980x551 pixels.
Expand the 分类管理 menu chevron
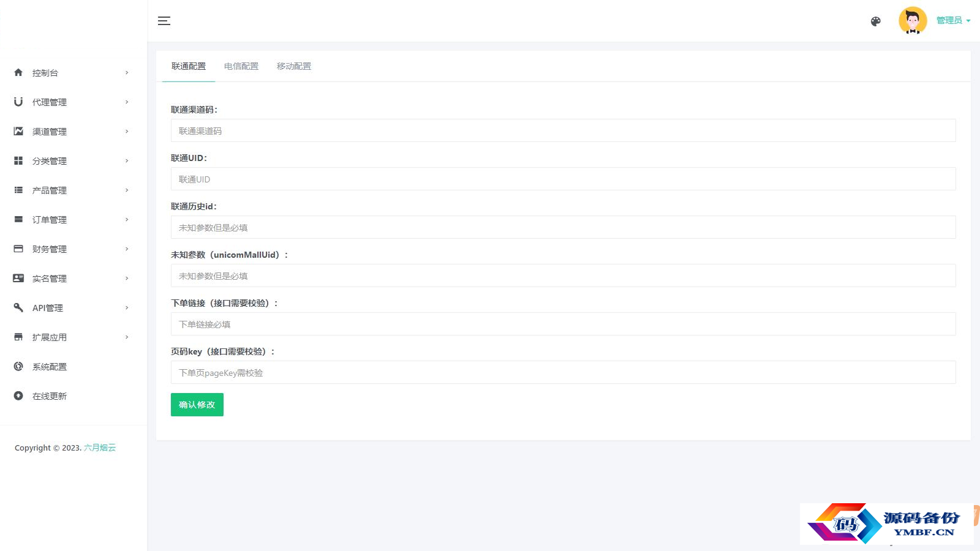[x=127, y=160]
